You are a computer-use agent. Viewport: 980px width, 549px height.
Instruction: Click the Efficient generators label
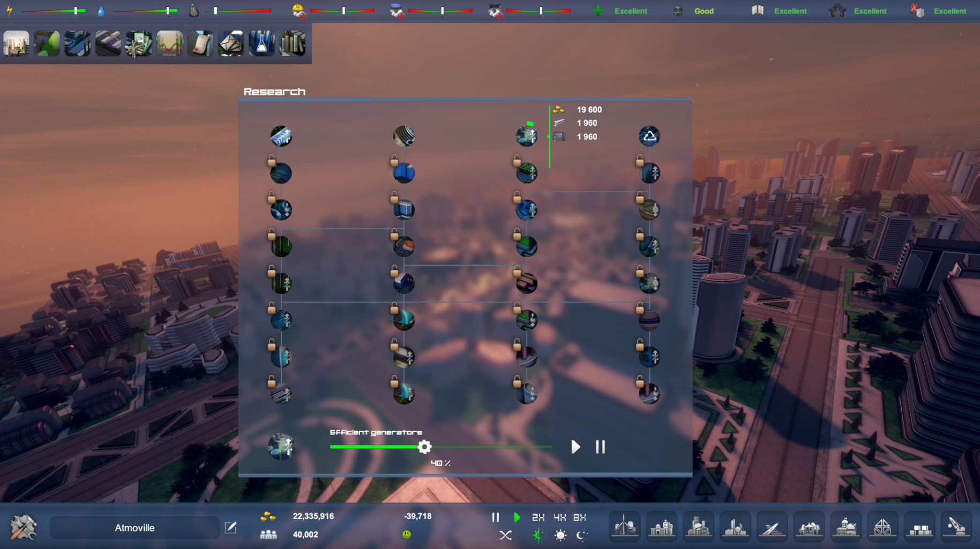pos(376,432)
